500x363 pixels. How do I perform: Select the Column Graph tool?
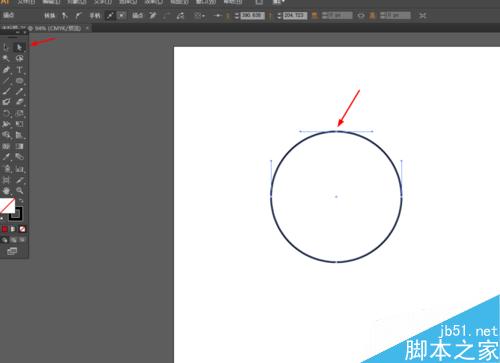(19, 169)
